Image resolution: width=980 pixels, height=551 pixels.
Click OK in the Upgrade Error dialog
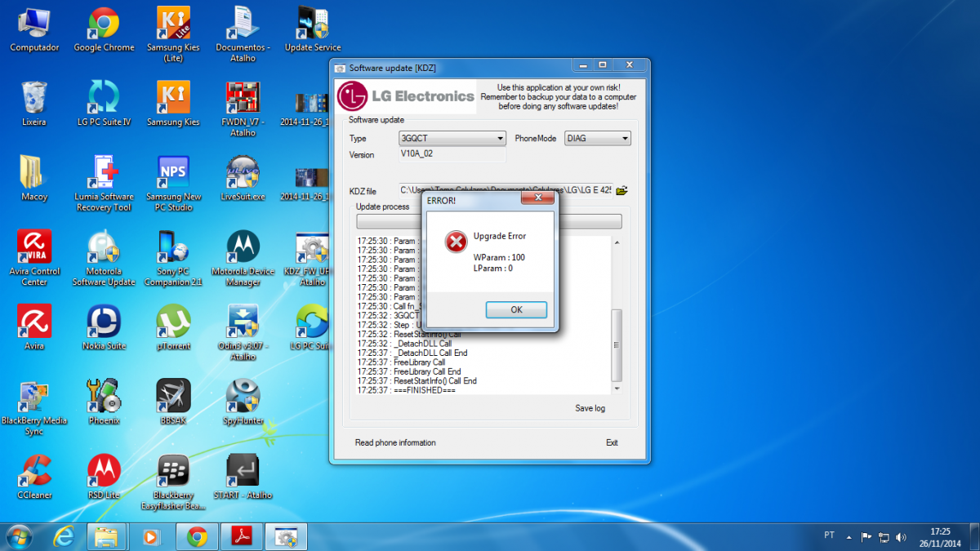516,309
